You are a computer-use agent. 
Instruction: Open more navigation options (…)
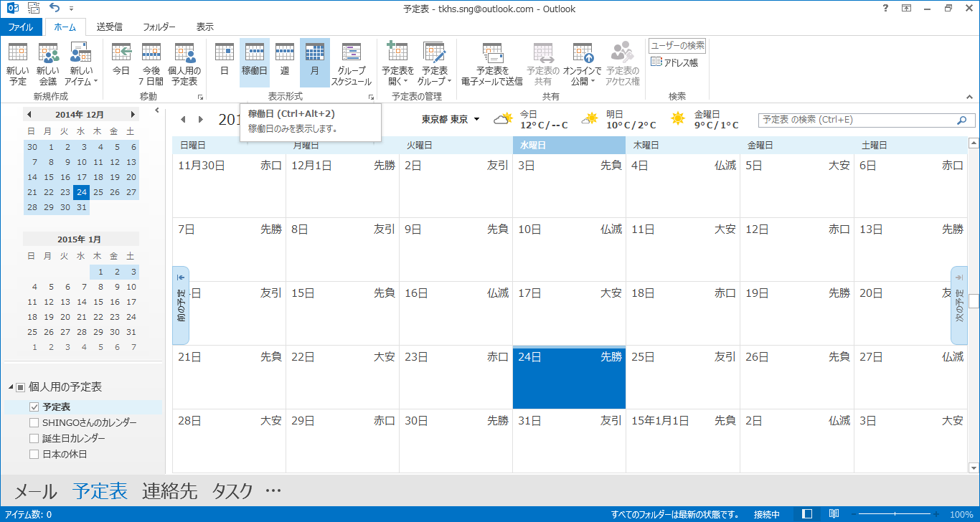[273, 491]
